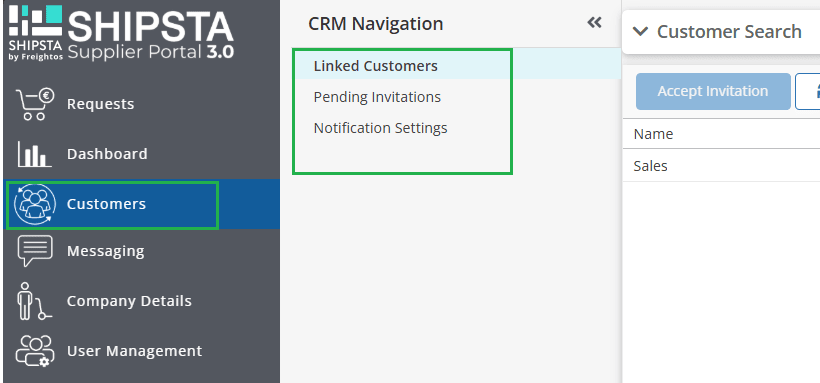Click the Company Details person icon
Viewport: 820px width, 383px height.
click(x=35, y=301)
